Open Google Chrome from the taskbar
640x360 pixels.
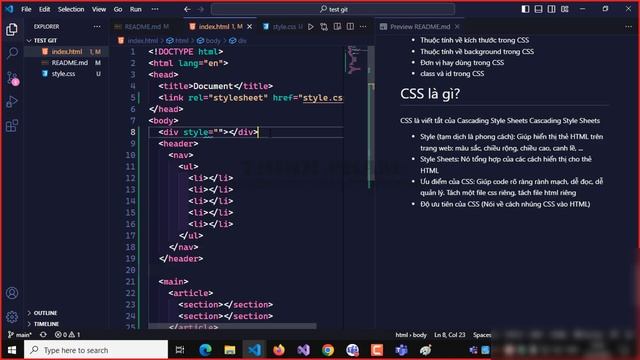point(328,350)
